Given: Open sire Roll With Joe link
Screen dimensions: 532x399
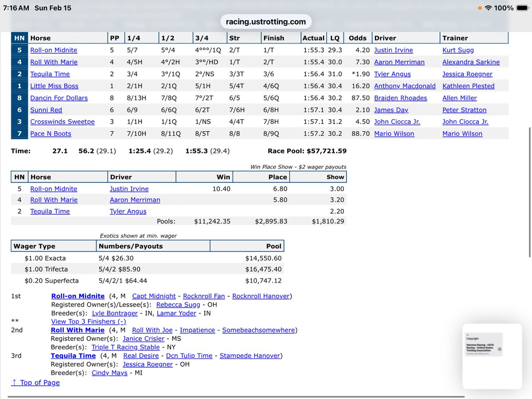Looking at the screenshot, I should tap(152, 330).
